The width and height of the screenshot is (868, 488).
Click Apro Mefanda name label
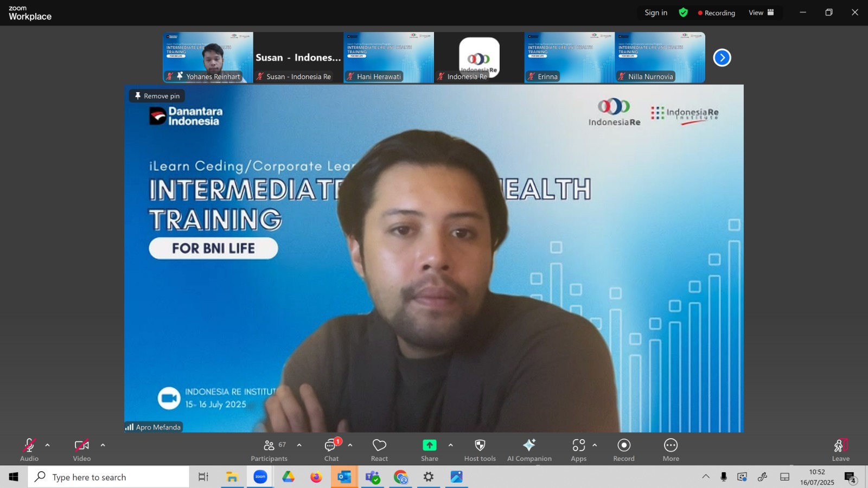click(154, 427)
